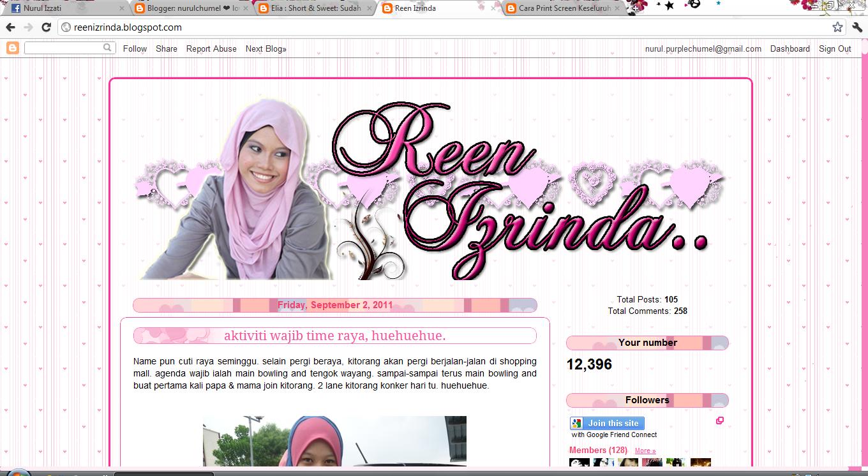Viewport: 868px width, 476px height.
Task: Click the Members (128) label
Action: [598, 450]
